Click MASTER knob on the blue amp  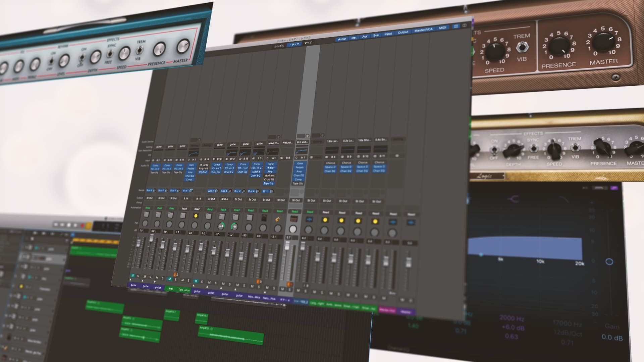point(183,46)
